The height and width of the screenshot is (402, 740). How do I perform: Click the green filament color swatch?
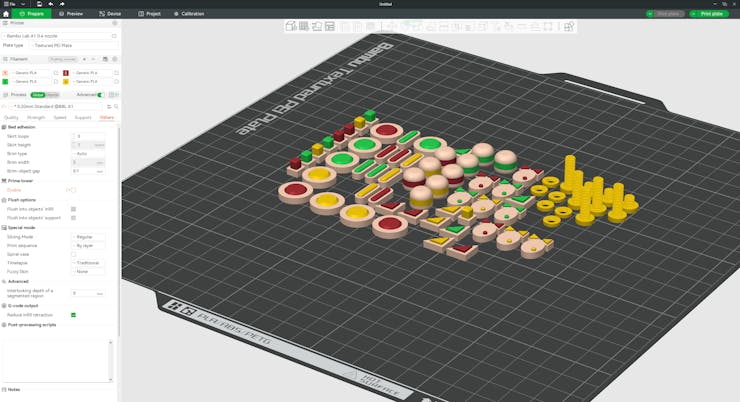click(x=5, y=82)
